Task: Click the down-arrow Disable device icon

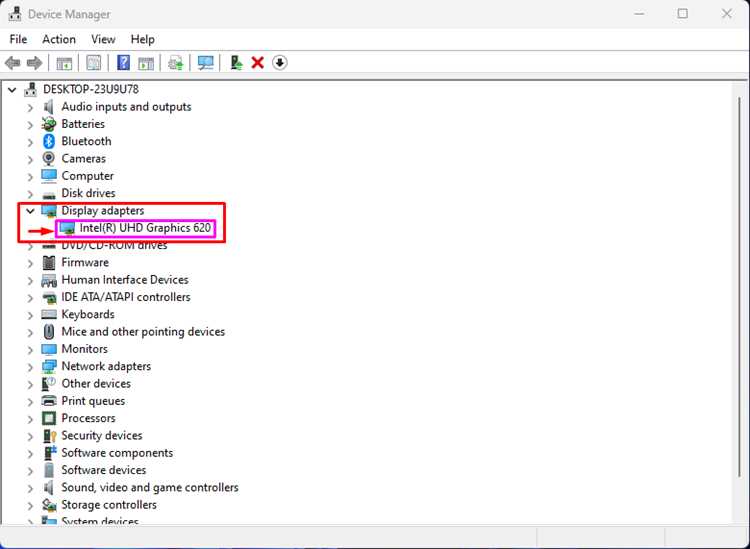Action: (280, 63)
